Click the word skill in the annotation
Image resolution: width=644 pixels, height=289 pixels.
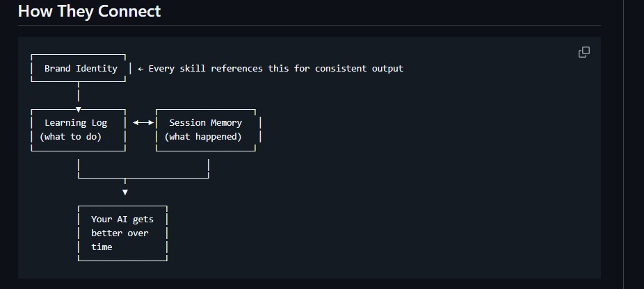click(193, 69)
